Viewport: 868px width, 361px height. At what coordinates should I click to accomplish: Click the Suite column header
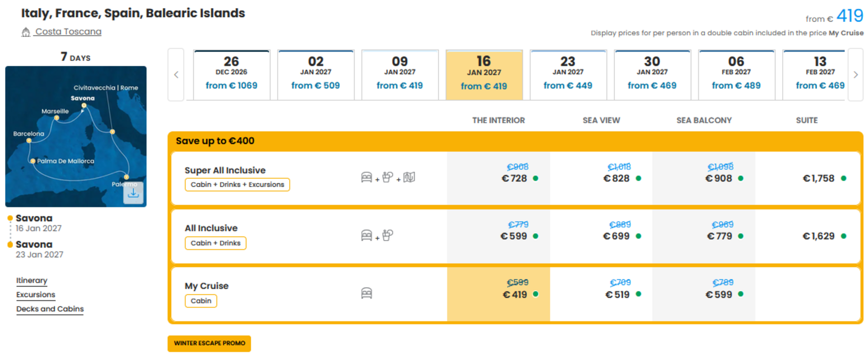(x=807, y=120)
